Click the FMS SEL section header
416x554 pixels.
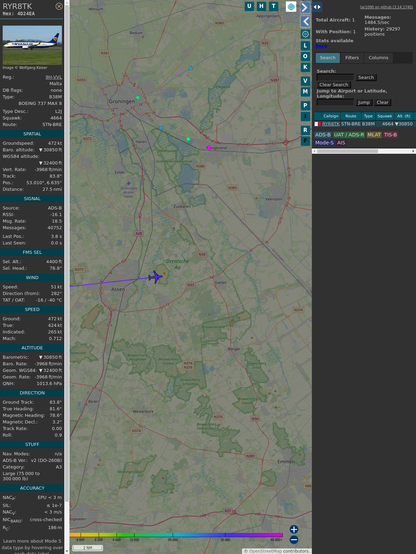(x=32, y=252)
